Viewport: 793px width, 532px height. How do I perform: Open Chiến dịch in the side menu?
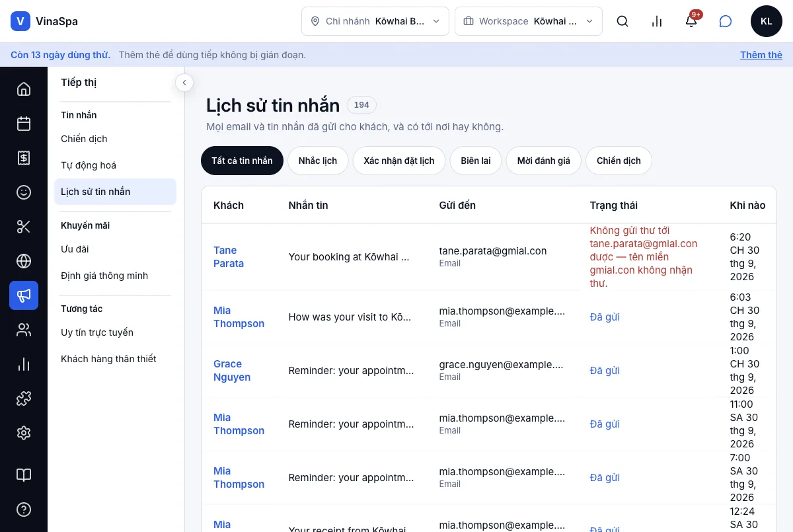[115, 139]
